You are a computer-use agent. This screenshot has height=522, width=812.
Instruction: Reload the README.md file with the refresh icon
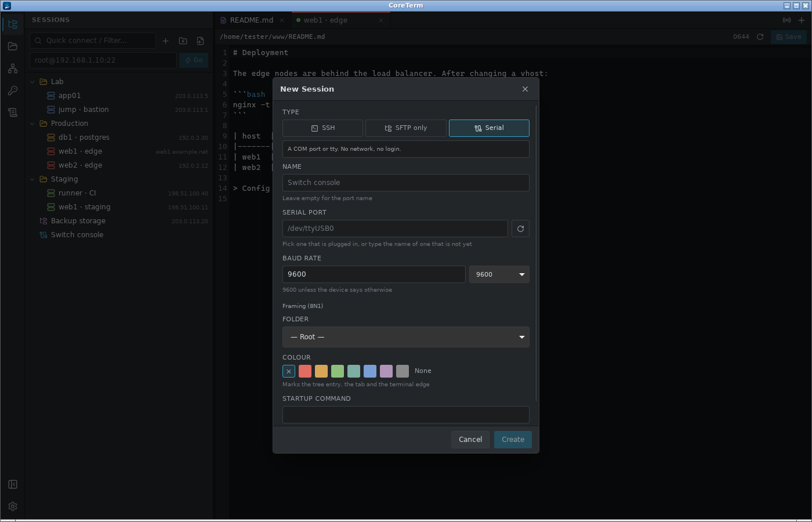point(760,37)
